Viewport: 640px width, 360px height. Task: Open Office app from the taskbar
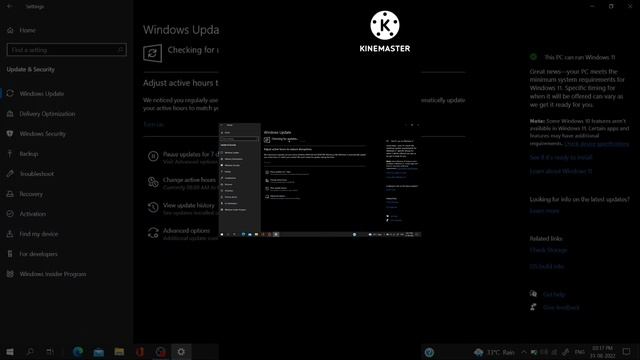click(140, 352)
